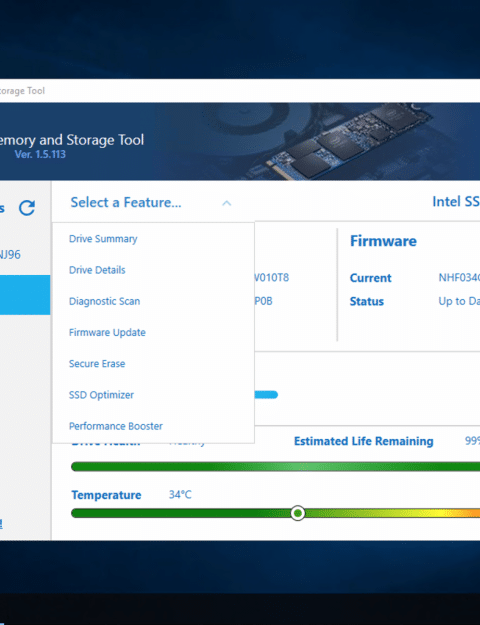480x625 pixels.
Task: Choose Drive Summary from the feature list
Action: [103, 239]
